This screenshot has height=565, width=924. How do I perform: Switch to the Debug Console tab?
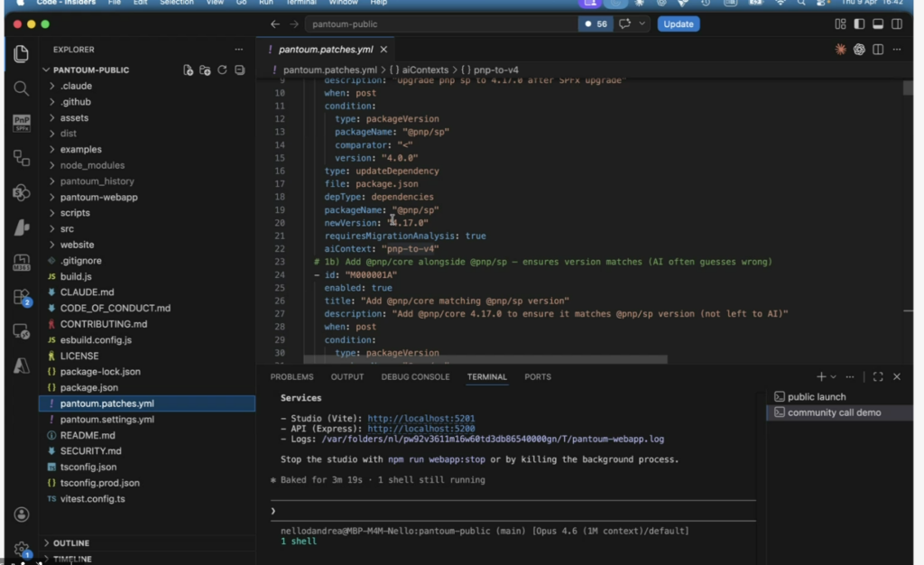[415, 376]
